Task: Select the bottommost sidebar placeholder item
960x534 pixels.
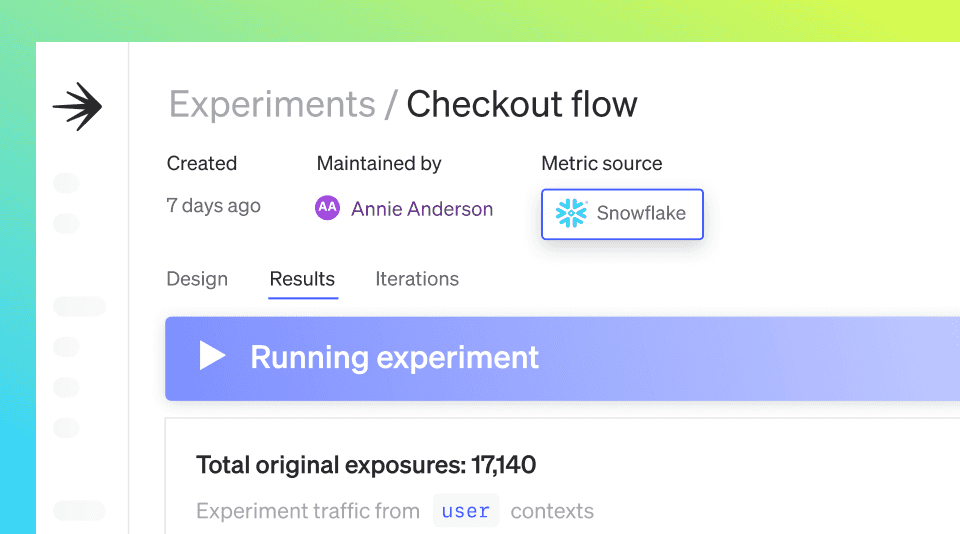Action: tap(79, 510)
